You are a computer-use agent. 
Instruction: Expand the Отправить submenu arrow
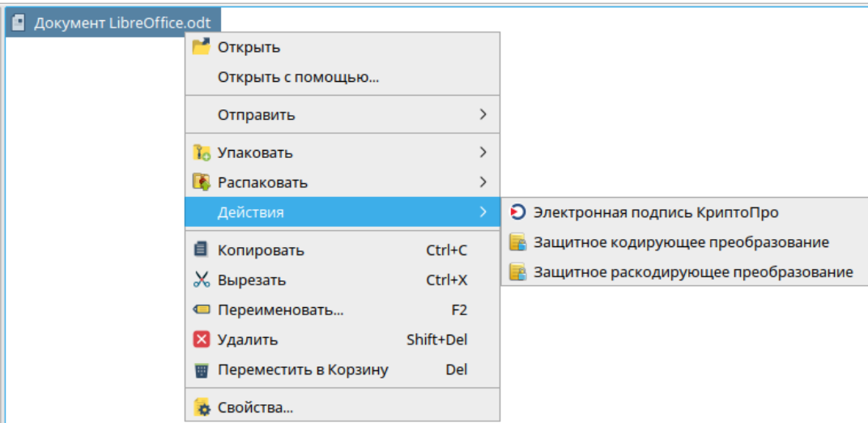483,114
